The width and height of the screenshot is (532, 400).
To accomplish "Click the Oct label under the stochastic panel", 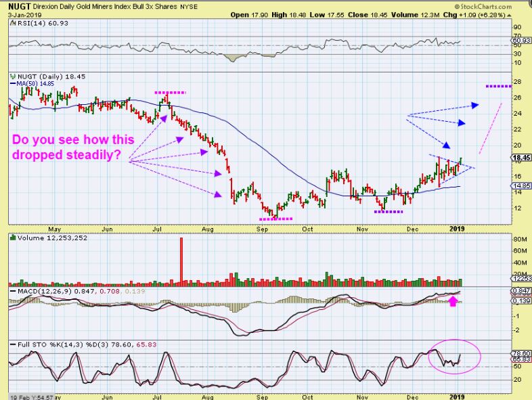I will pyautogui.click(x=307, y=397).
